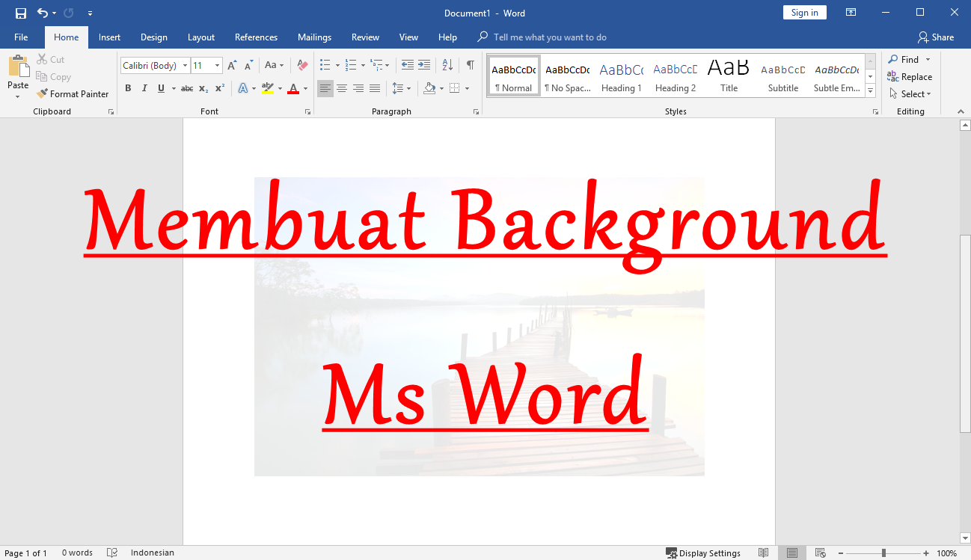Customize Quick Access Toolbar dropdown
The height and width of the screenshot is (560, 971).
coord(90,13)
